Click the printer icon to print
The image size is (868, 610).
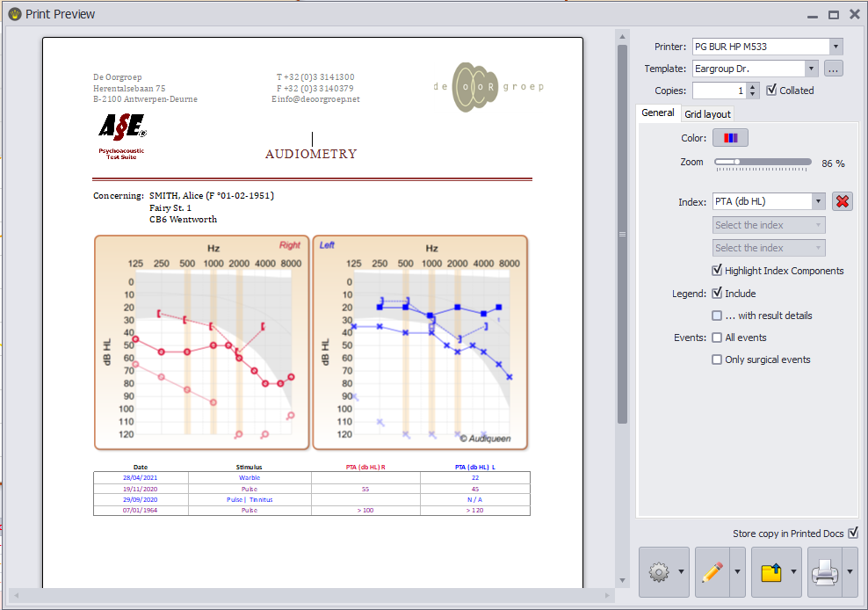pos(825,572)
